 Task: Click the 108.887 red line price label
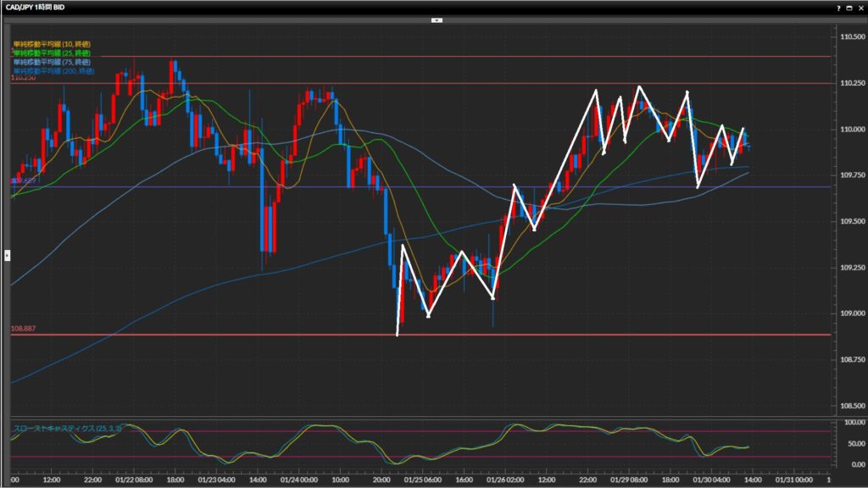pos(23,329)
